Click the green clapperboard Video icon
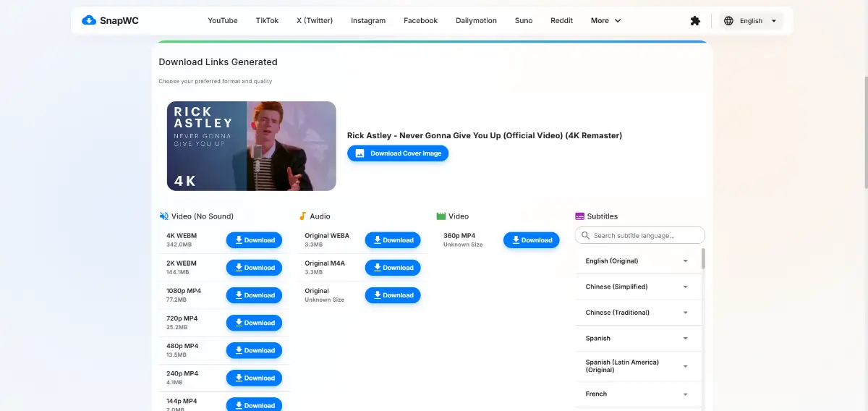This screenshot has height=411, width=868. [x=441, y=216]
